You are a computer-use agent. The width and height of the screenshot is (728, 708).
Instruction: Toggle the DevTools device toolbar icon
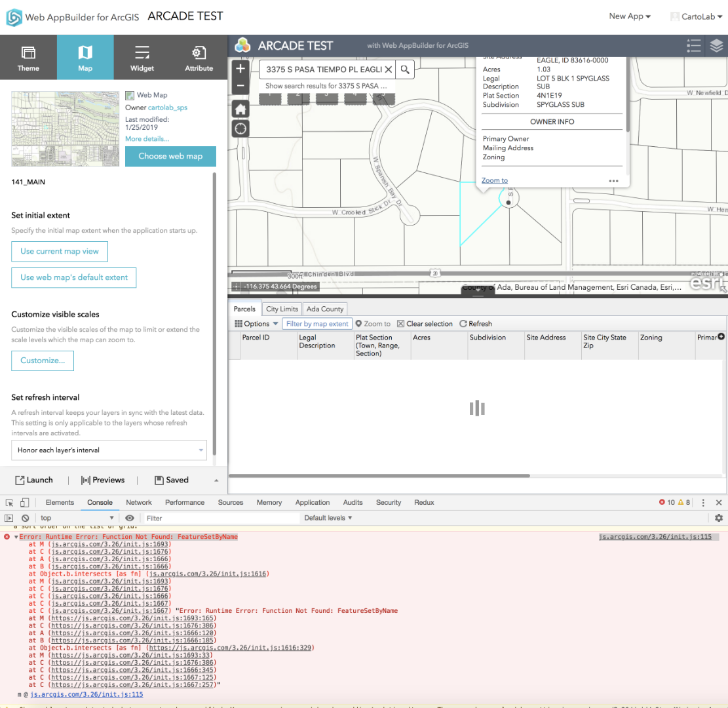[x=25, y=503]
